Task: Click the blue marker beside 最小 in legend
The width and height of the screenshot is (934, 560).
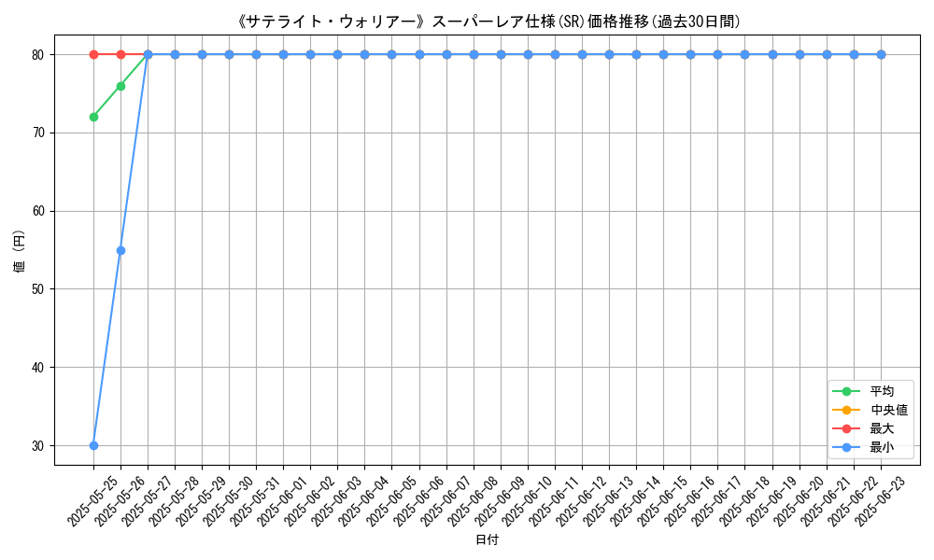Action: click(x=846, y=447)
